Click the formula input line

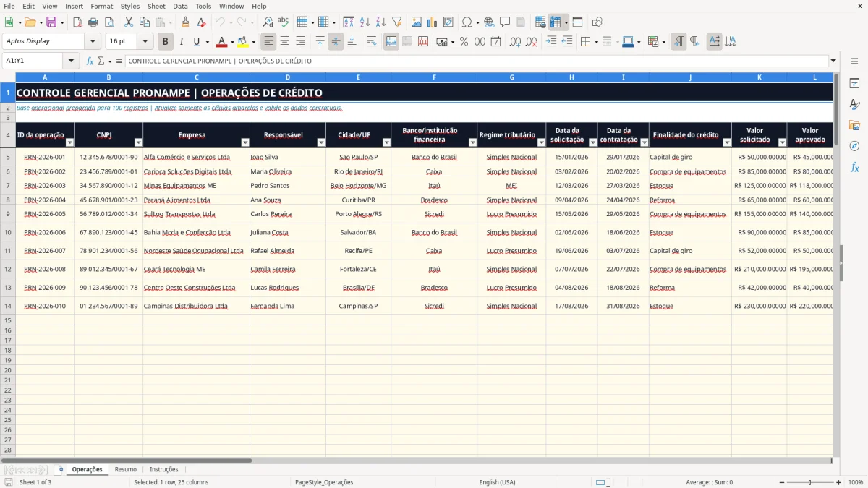point(476,61)
